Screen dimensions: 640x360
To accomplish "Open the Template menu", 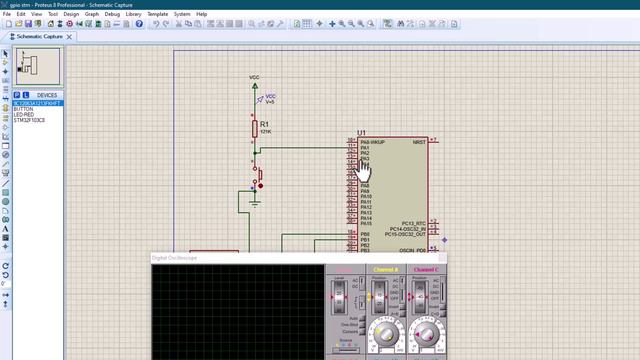I will [x=158, y=14].
